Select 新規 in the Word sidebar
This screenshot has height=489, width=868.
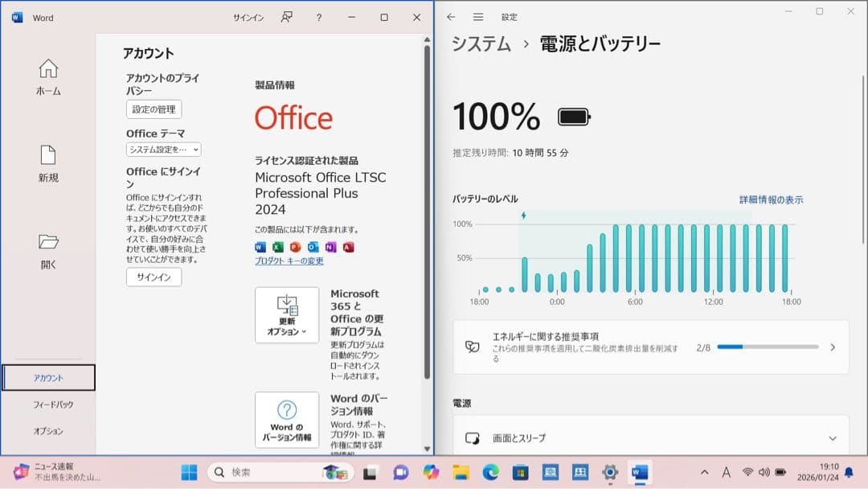tap(47, 164)
